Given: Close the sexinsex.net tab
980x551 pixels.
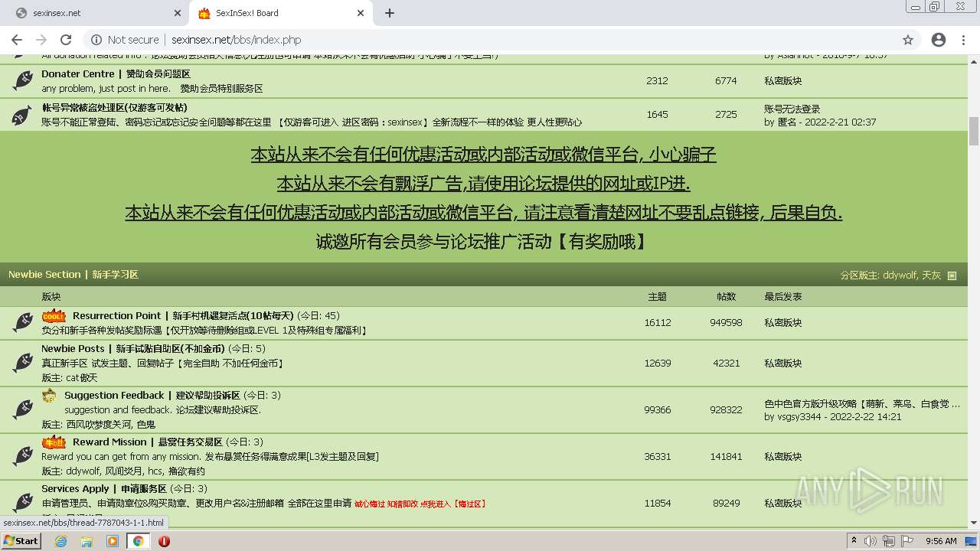Looking at the screenshot, I should tap(178, 13).
